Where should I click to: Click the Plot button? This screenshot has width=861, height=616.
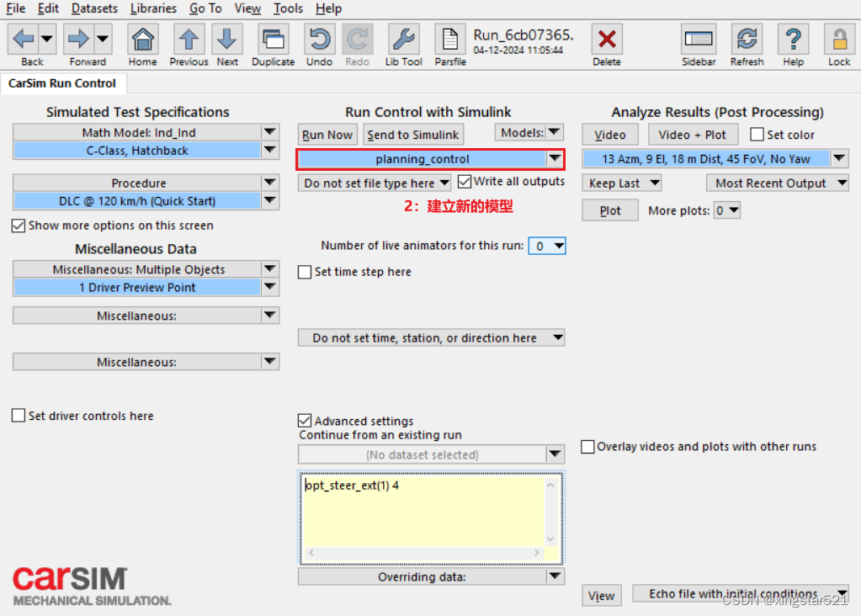tap(610, 210)
